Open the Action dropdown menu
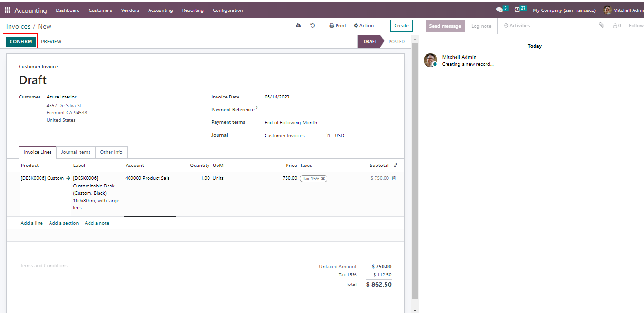 [364, 26]
